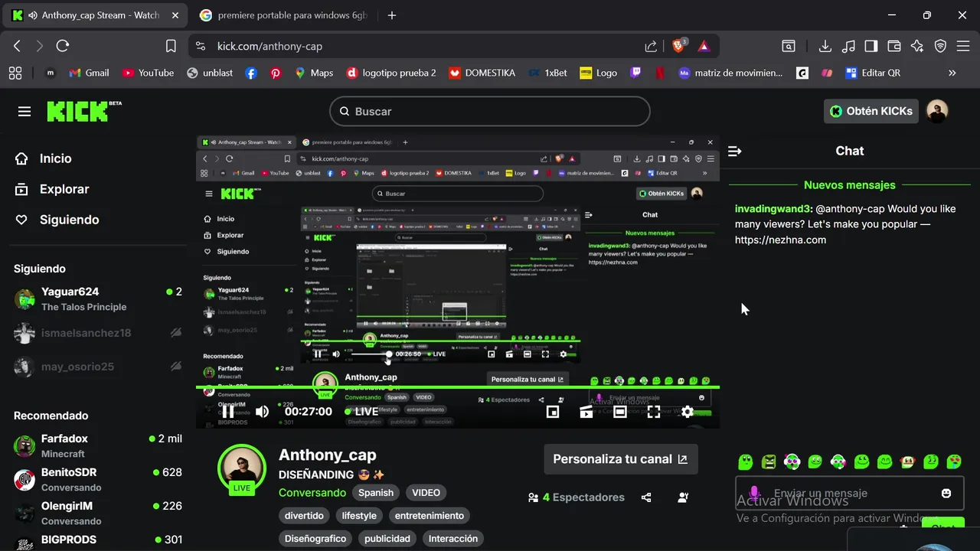Insert the angry hulk emote
This screenshot has height=551, width=980.
coord(769,461)
